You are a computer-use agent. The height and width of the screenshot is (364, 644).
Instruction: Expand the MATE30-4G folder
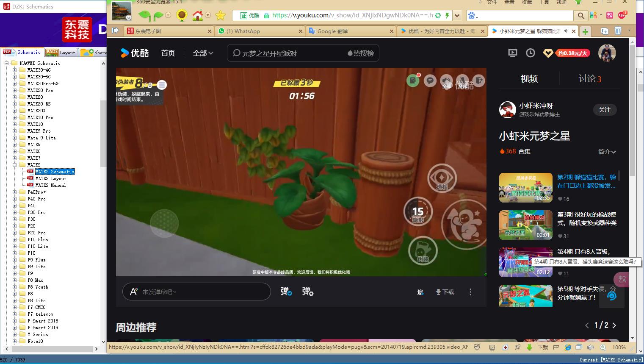pyautogui.click(x=14, y=70)
